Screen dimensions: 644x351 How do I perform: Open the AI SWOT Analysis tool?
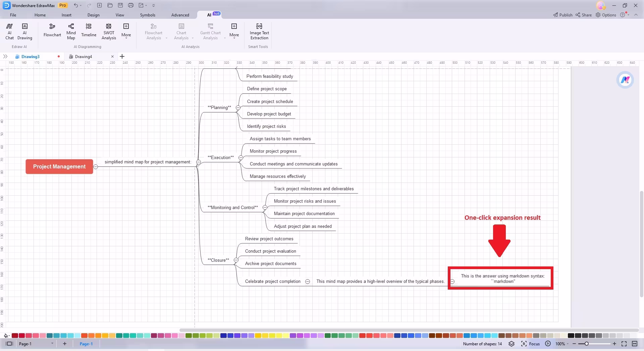pos(109,31)
